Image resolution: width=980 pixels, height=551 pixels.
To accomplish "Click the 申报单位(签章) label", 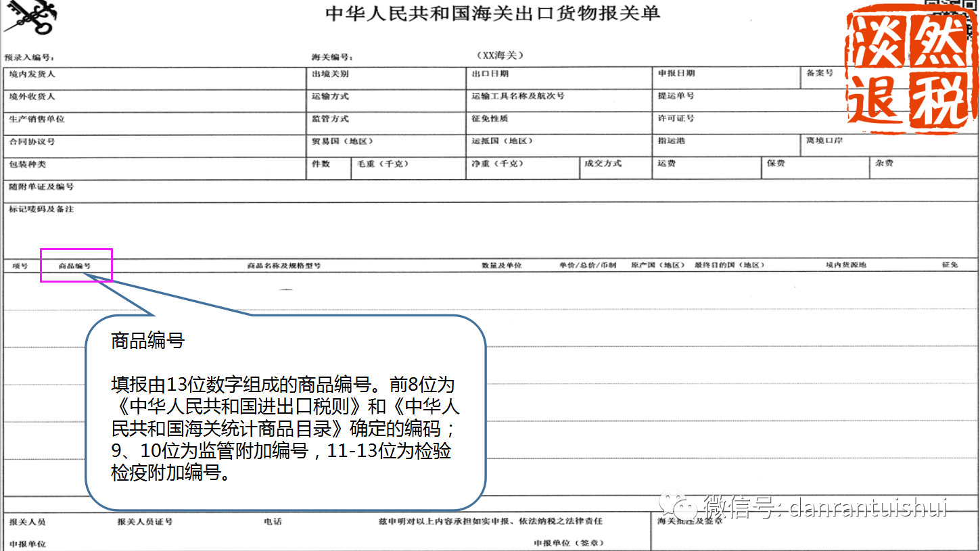I will 569,543.
